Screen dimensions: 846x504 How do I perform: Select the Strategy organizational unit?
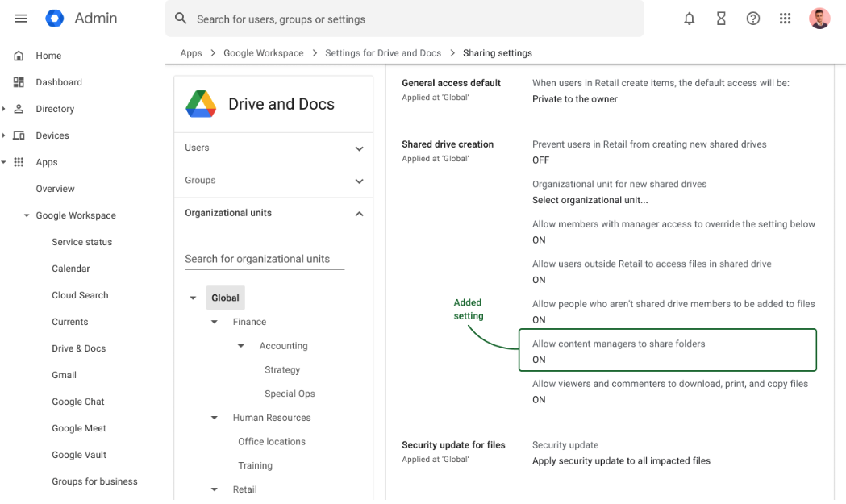click(x=282, y=369)
